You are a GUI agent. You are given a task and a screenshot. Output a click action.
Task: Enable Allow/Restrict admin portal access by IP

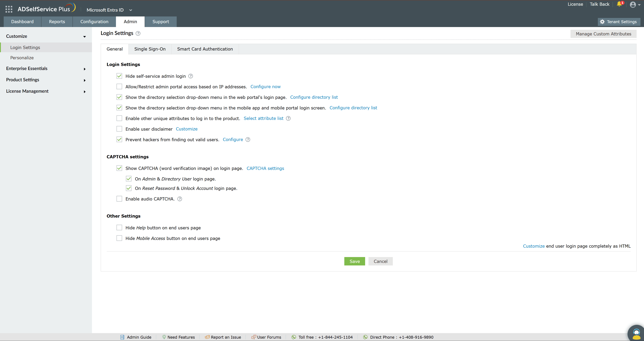119,87
